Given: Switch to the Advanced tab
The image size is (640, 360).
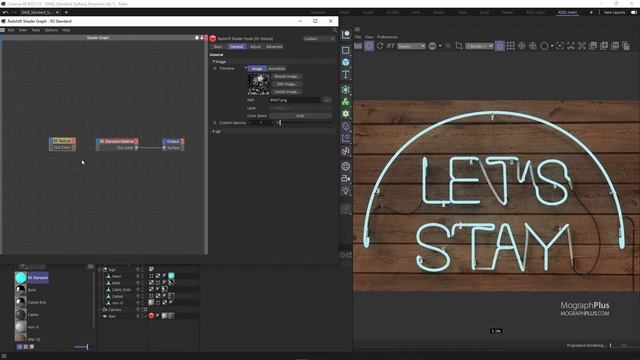Looking at the screenshot, I should pos(274,47).
